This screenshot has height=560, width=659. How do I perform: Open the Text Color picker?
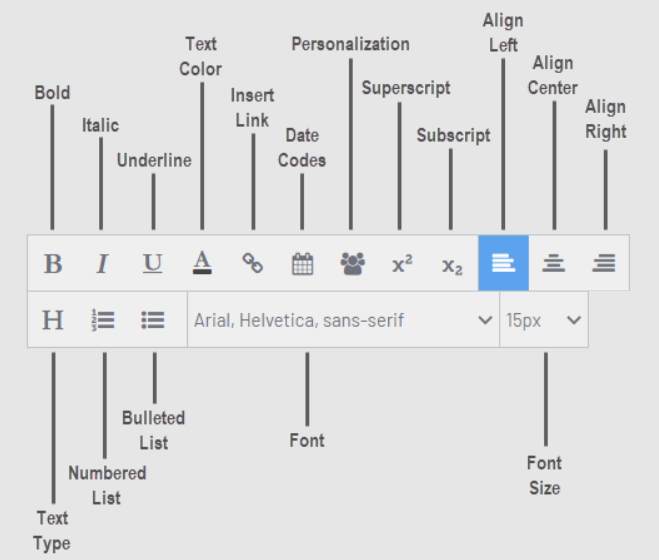(x=202, y=263)
